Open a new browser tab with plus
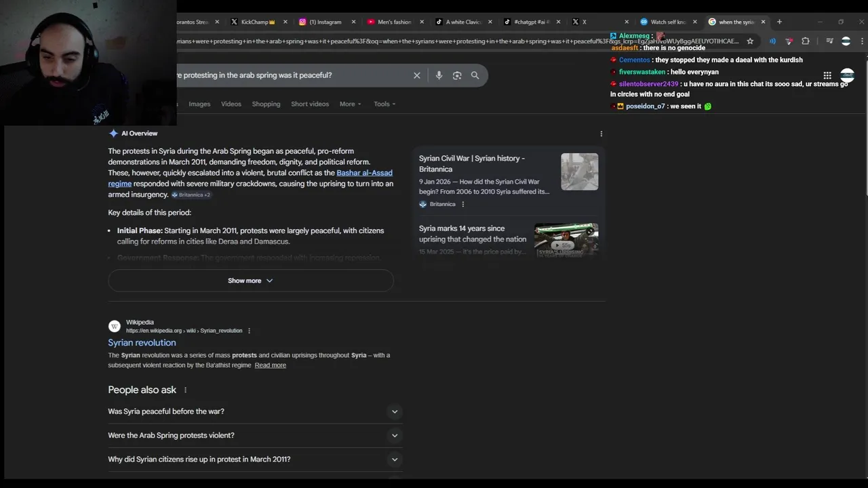The width and height of the screenshot is (868, 488). pos(779,22)
